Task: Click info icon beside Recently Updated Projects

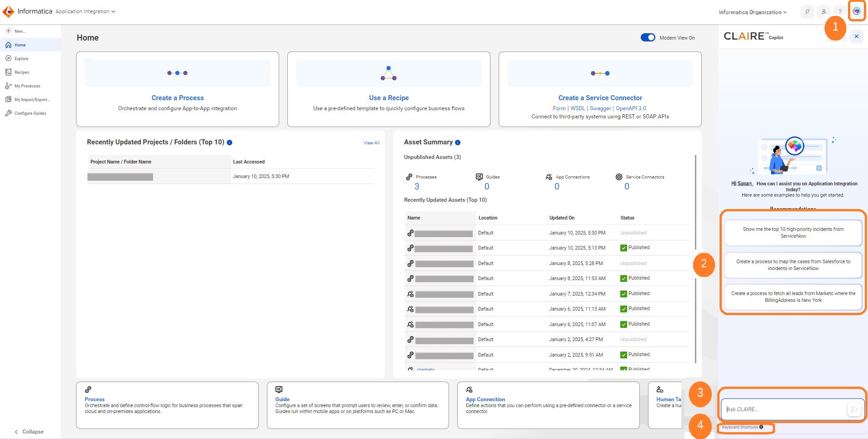Action: (x=230, y=143)
